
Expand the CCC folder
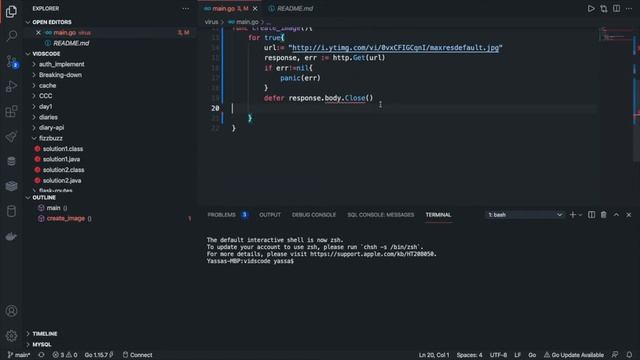tap(45, 96)
